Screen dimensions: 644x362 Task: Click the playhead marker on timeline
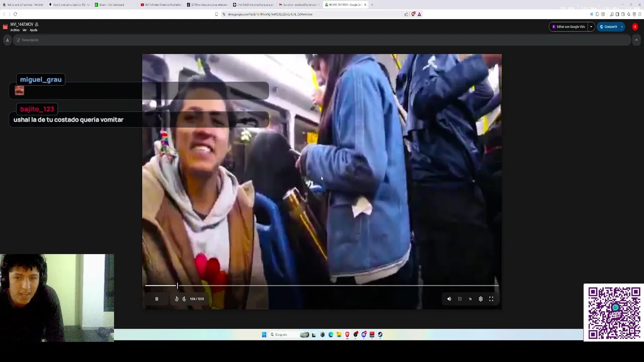pos(177,286)
